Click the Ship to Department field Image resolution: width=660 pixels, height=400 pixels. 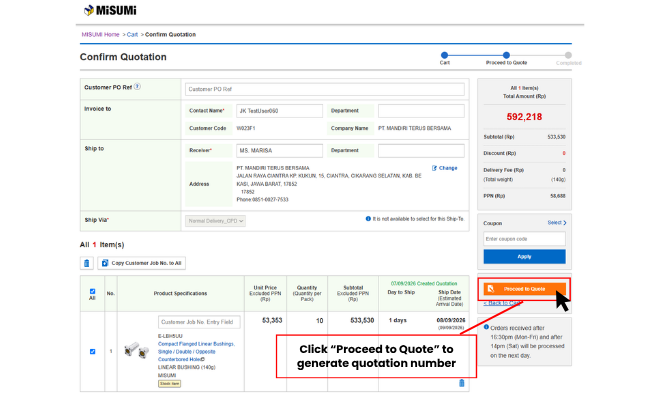click(x=421, y=151)
